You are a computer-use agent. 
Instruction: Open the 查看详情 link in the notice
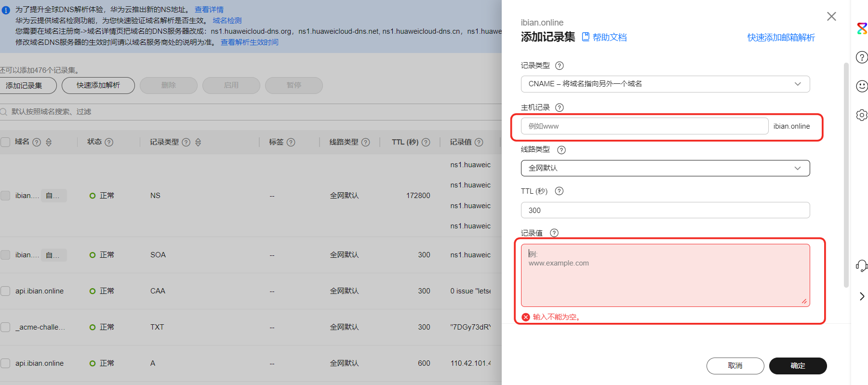click(x=209, y=10)
